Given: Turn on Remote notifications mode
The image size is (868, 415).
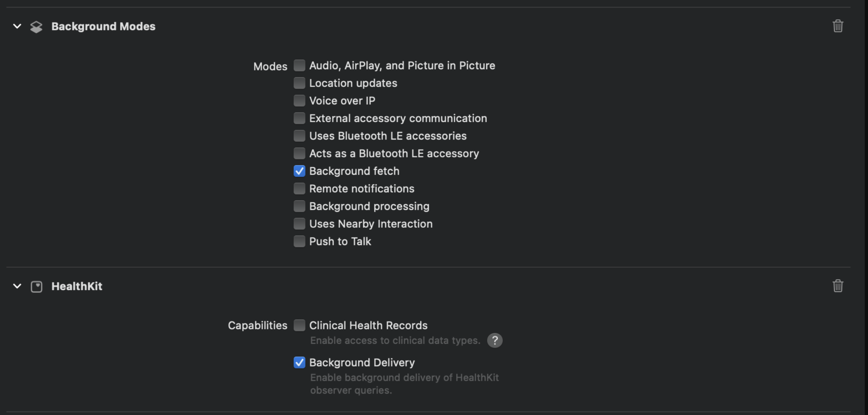Looking at the screenshot, I should [x=299, y=188].
